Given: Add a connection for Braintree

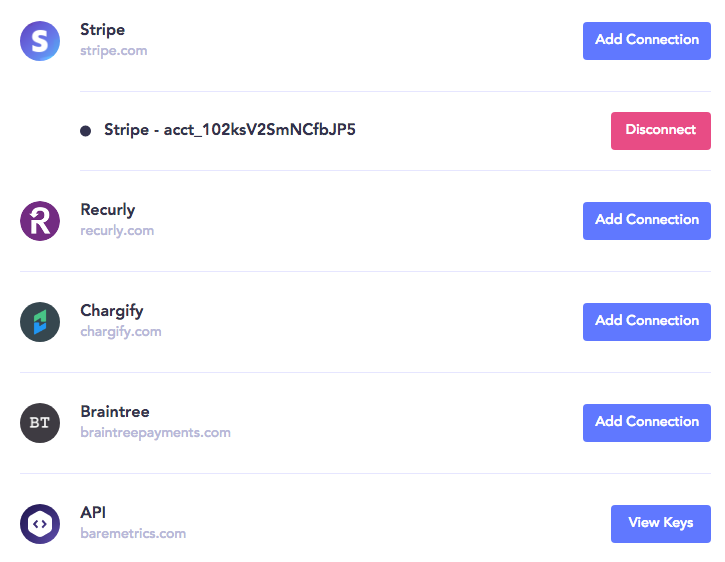Looking at the screenshot, I should (647, 422).
